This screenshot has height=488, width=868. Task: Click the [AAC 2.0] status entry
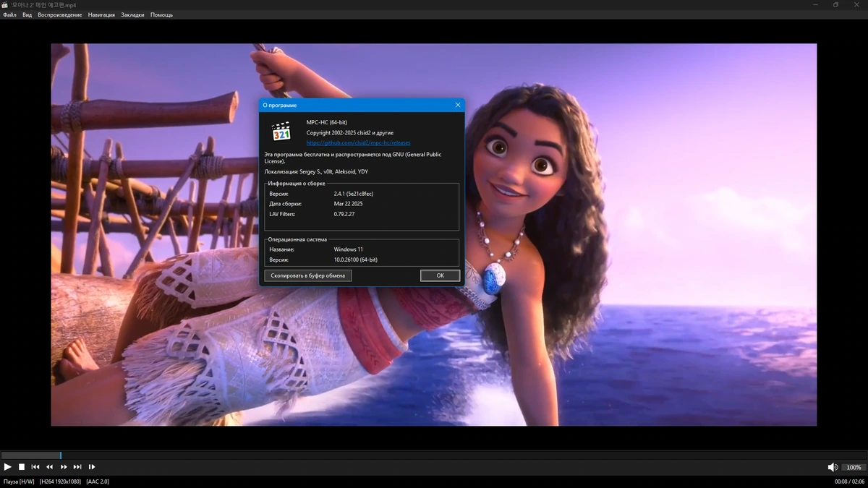[x=98, y=481]
